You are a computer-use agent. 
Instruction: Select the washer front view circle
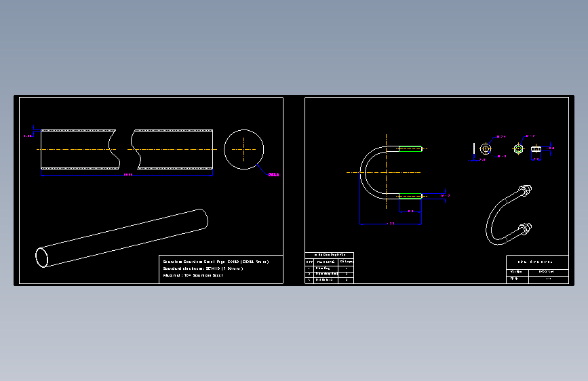point(486,149)
